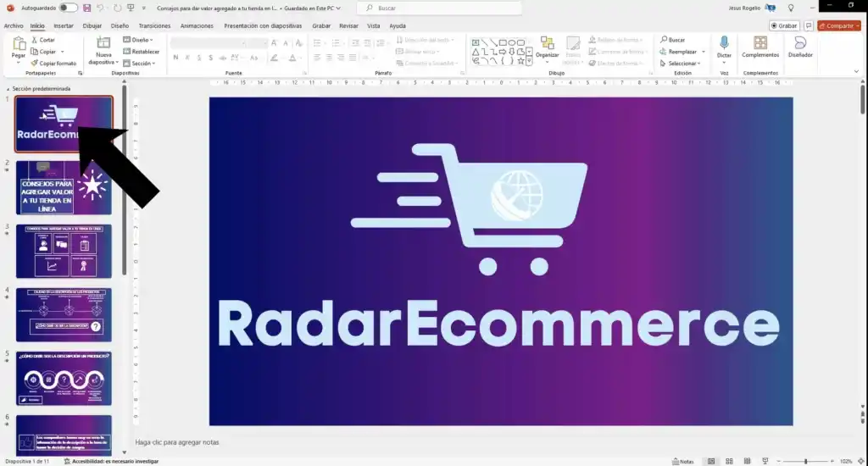Switch to the Insertar tab
Image resolution: width=868 pixels, height=466 pixels.
tap(64, 26)
